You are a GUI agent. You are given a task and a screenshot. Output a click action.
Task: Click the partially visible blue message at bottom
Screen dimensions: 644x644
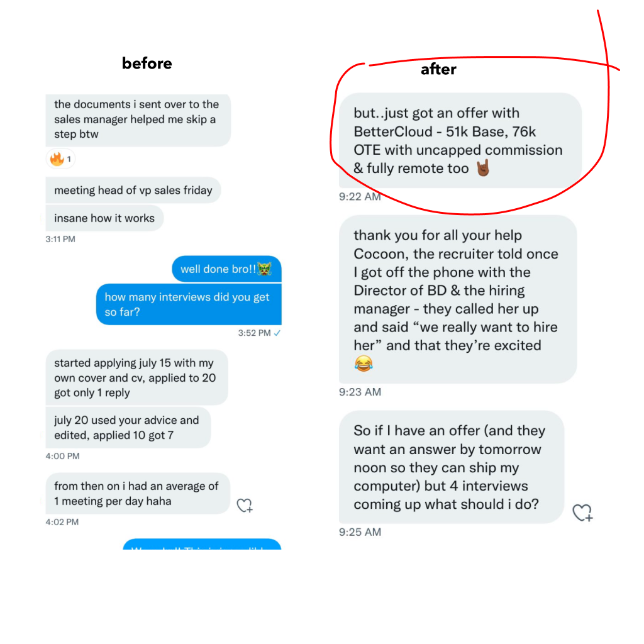(x=201, y=545)
